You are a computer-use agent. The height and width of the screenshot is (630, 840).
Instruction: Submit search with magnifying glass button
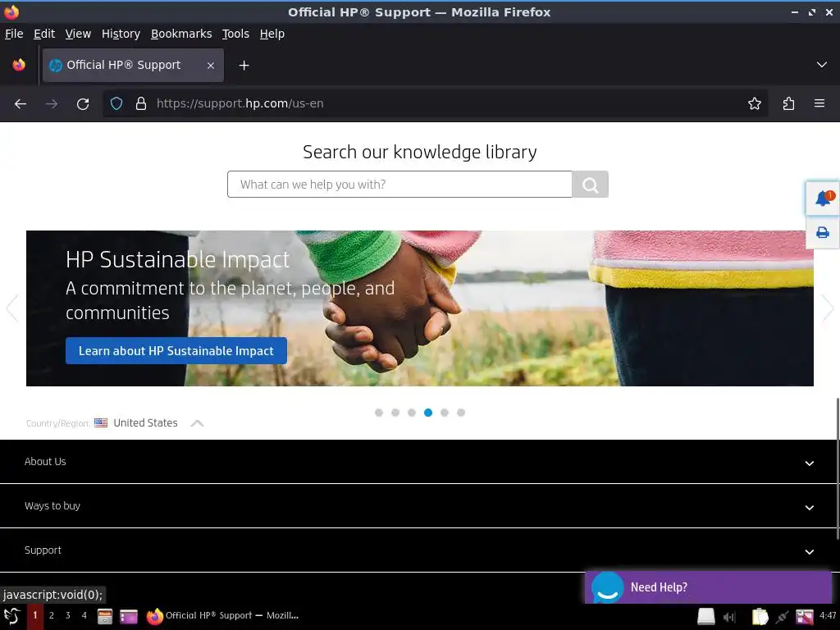click(590, 185)
